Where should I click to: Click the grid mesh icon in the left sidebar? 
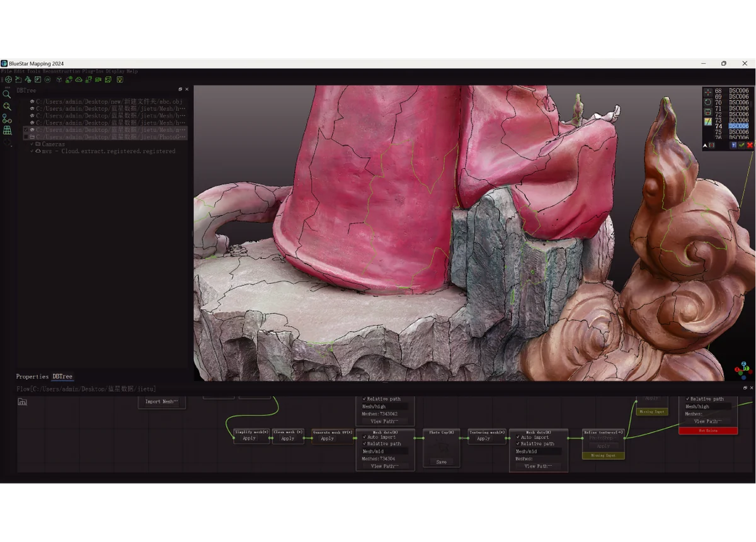pyautogui.click(x=8, y=130)
